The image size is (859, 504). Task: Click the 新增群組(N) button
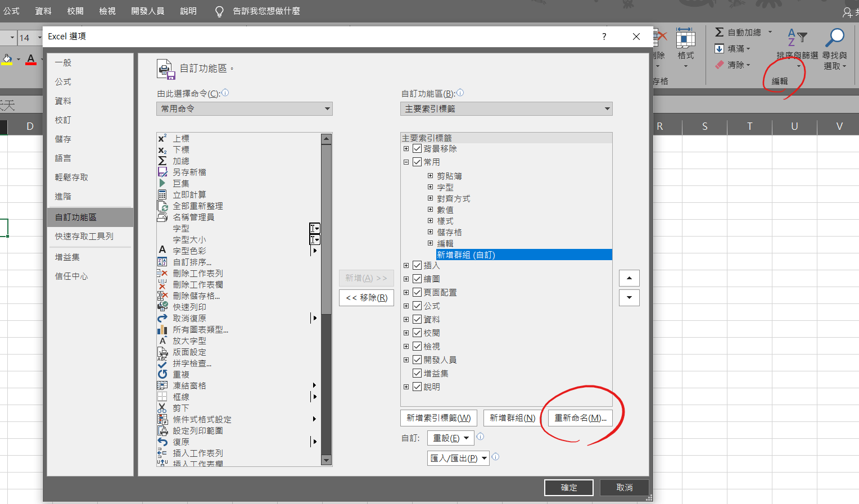point(510,418)
